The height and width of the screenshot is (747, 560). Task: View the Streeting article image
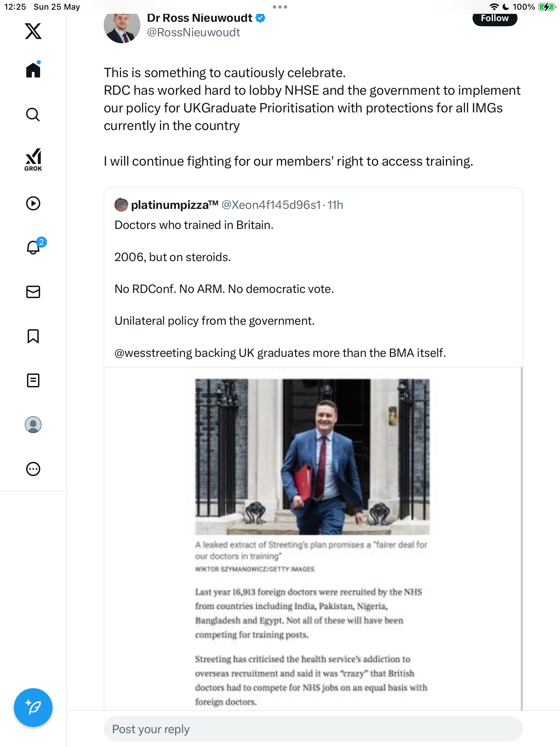(x=313, y=539)
